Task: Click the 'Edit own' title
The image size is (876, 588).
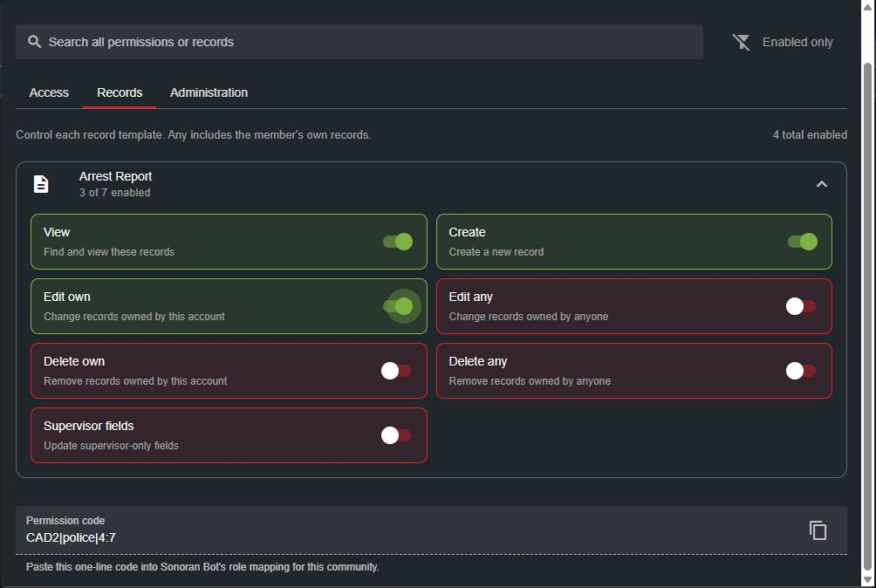Action: [x=67, y=297]
